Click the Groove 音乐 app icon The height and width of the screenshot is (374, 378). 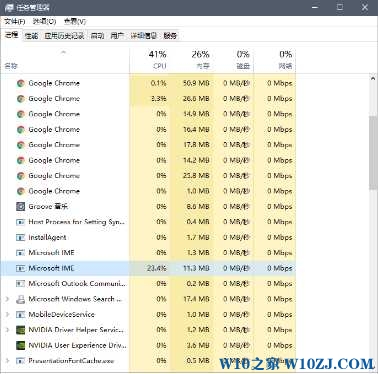[x=21, y=207]
